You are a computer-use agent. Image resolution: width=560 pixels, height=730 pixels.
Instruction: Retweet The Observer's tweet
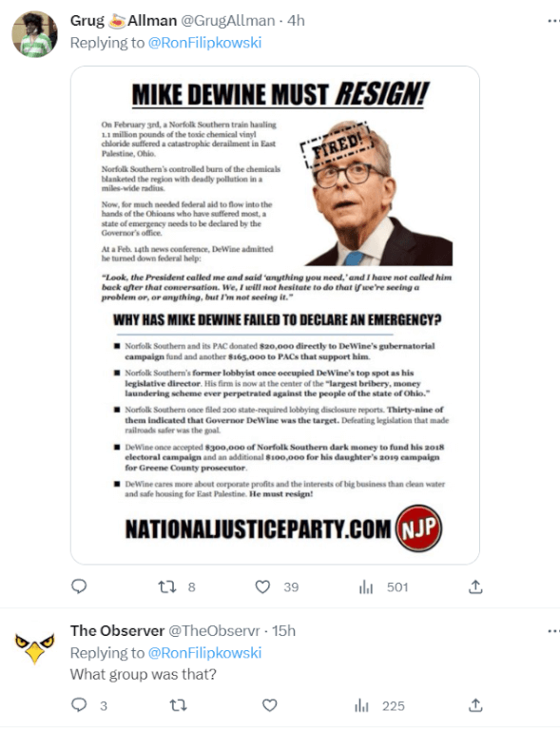coord(179,706)
